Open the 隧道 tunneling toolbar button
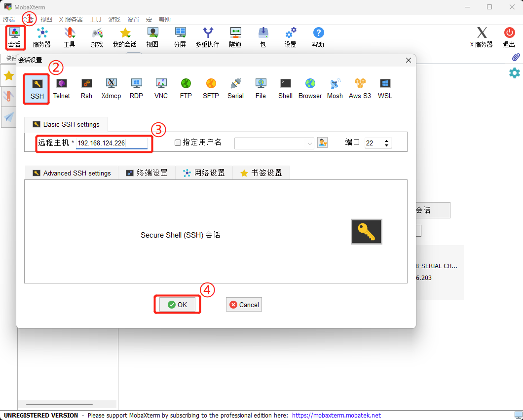This screenshot has height=420, width=523. pos(235,37)
